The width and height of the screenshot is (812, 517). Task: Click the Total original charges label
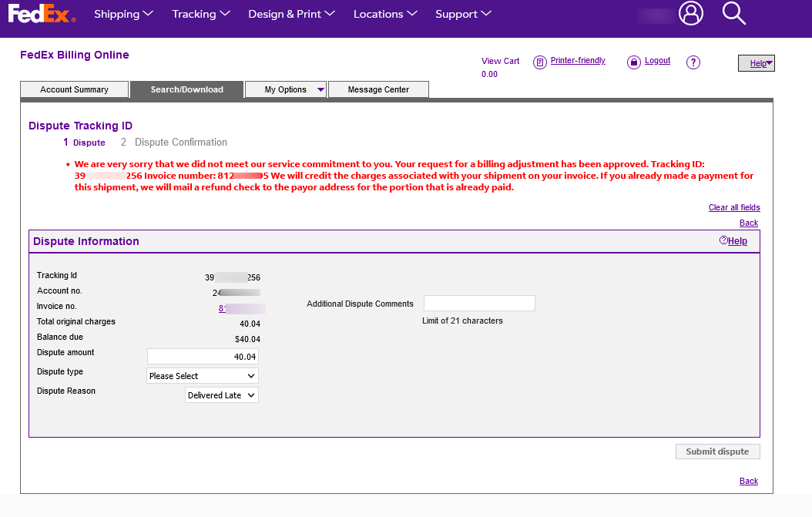[x=76, y=322]
